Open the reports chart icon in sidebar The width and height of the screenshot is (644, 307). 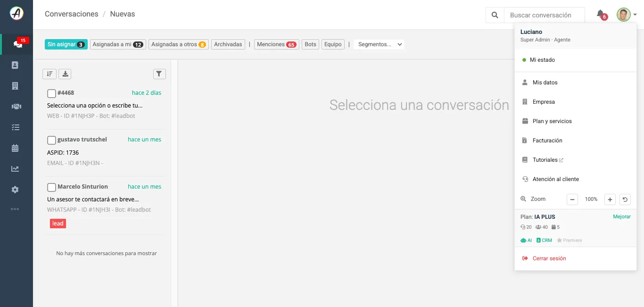point(15,169)
